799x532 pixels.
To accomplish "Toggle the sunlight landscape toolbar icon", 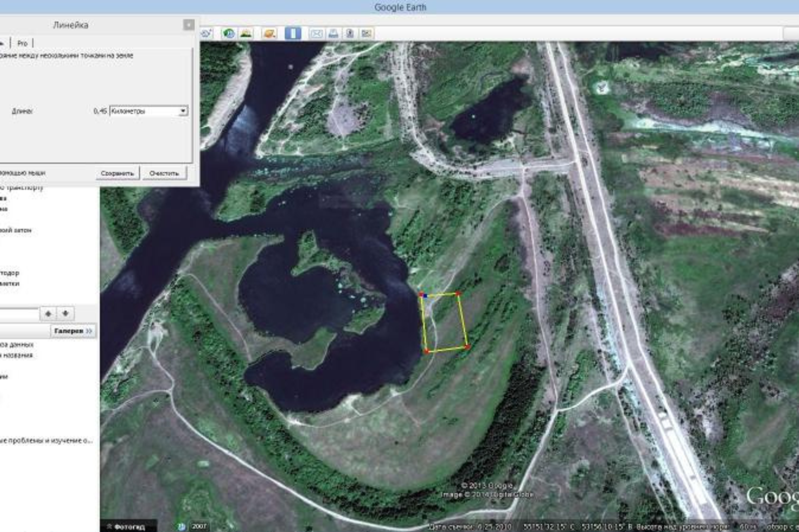I will tap(246, 33).
